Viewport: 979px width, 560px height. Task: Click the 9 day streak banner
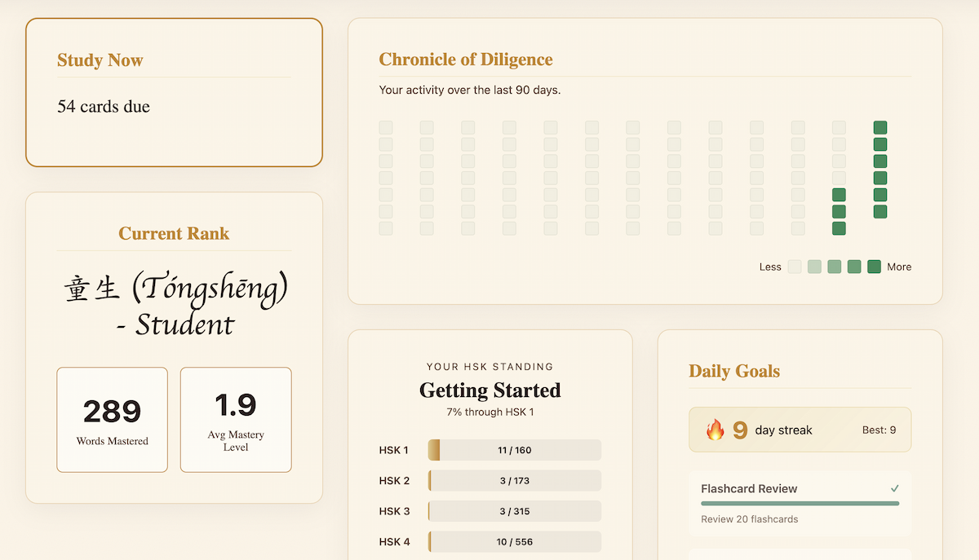pyautogui.click(x=800, y=430)
